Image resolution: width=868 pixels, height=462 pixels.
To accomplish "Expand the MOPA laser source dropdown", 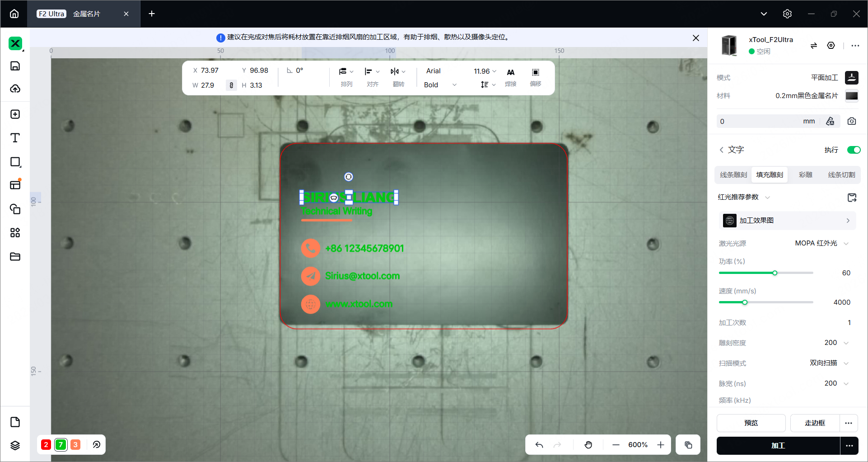I will click(822, 243).
